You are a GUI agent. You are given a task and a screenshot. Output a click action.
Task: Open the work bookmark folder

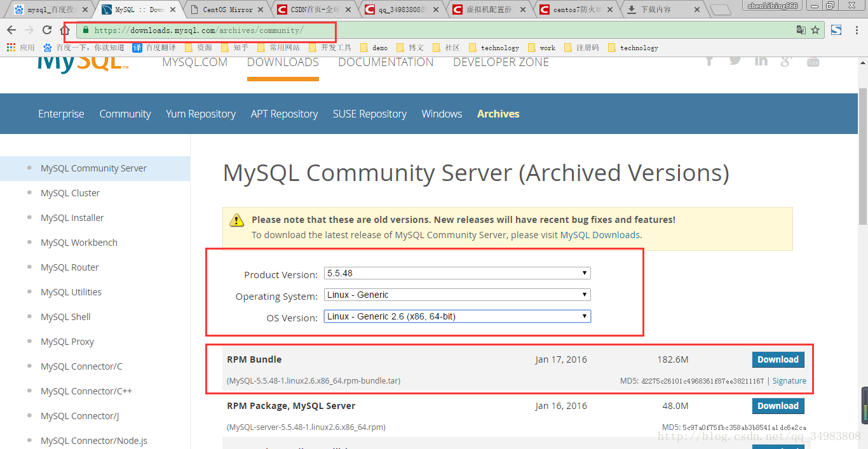(541, 48)
